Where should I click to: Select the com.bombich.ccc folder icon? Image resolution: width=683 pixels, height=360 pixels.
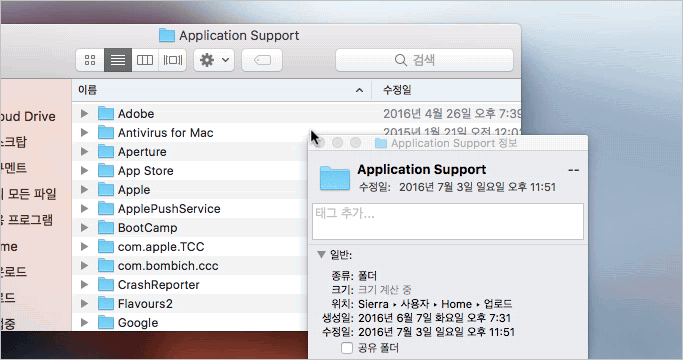click(105, 265)
